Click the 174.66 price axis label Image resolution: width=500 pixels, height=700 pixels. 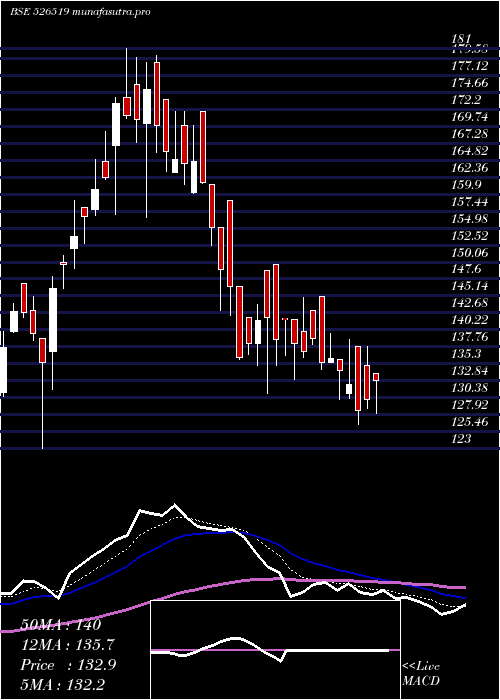[x=470, y=83]
